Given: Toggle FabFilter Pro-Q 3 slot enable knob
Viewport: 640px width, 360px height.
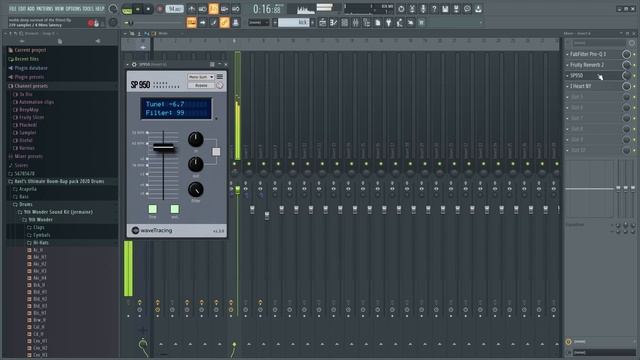Looking at the screenshot, I should point(626,54).
